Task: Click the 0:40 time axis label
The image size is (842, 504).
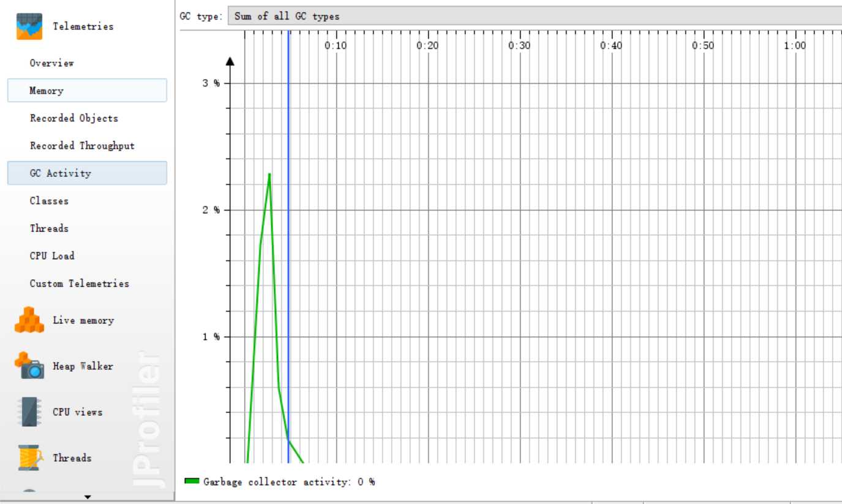Action: coord(612,46)
